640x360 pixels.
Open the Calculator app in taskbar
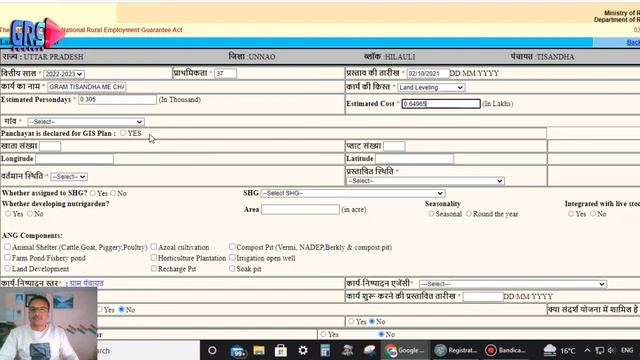pos(325,350)
